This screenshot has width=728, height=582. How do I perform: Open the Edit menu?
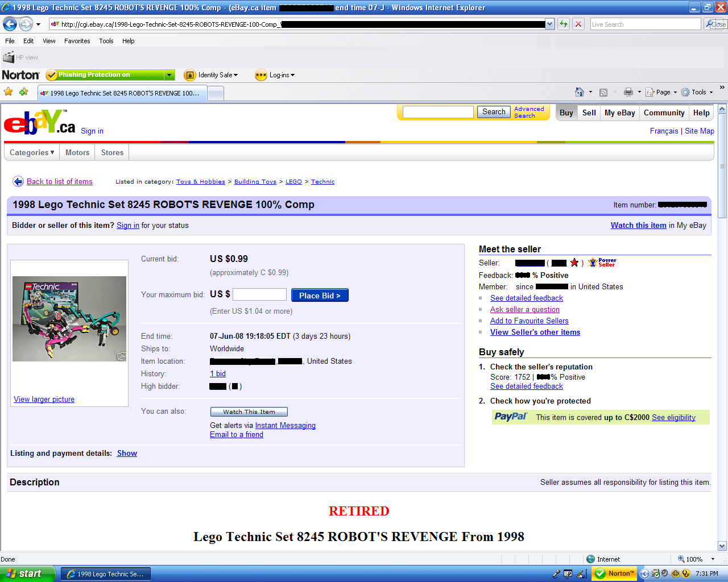[x=28, y=41]
